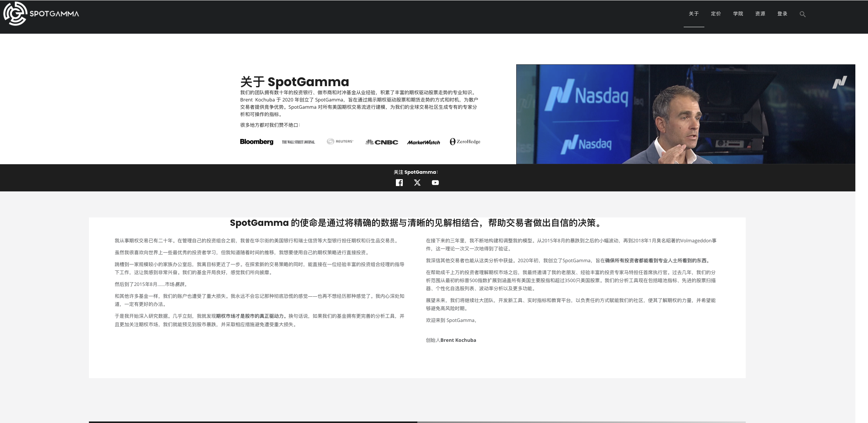This screenshot has width=868, height=423.
Task: Open the 学院 menu item
Action: coord(738,14)
